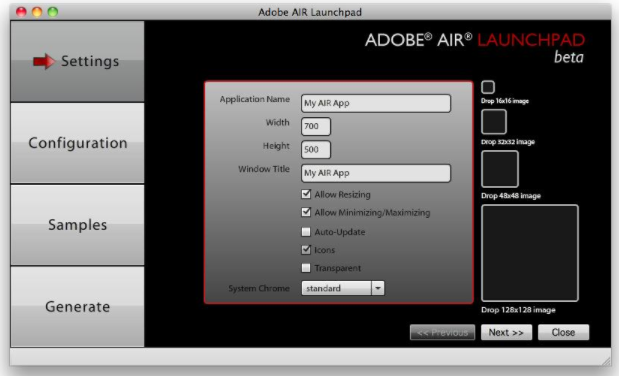The image size is (619, 376).
Task: Toggle Allow Minimizing/Maximizing checkbox
Action: coord(306,212)
